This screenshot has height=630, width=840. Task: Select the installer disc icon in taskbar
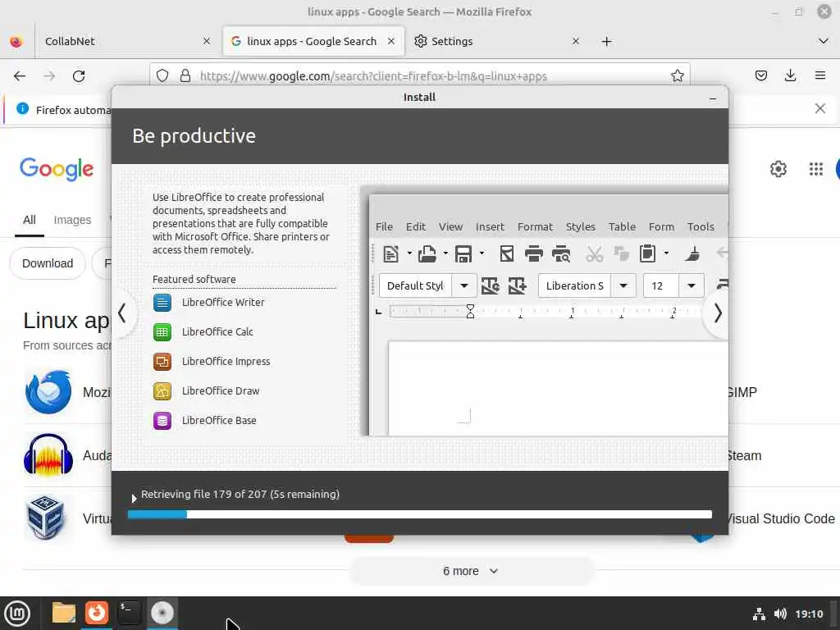point(162,613)
